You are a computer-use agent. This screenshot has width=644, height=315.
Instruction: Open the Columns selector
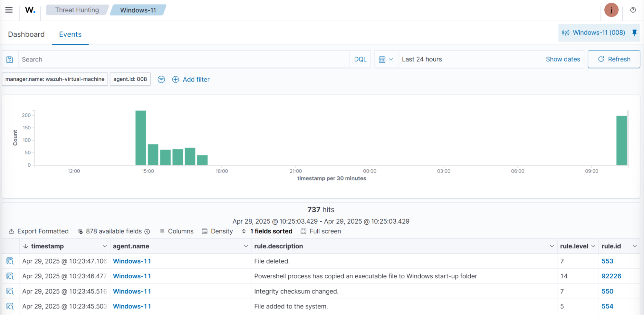(177, 231)
